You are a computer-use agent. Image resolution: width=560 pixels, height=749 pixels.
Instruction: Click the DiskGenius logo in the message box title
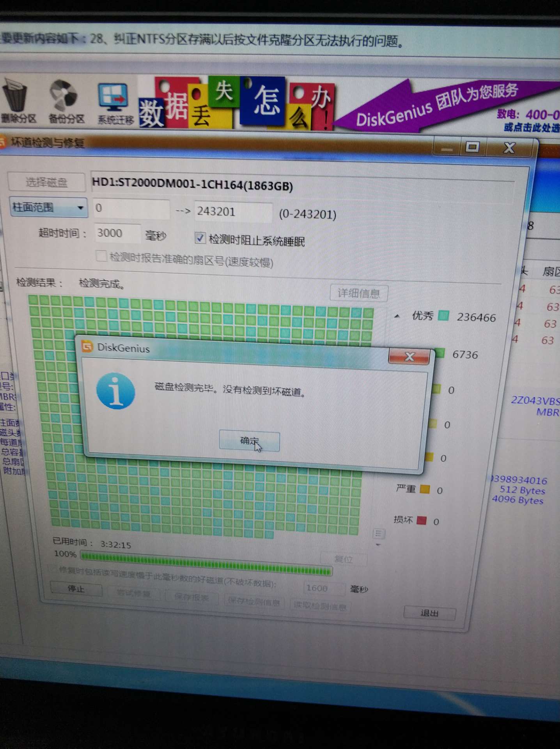87,346
